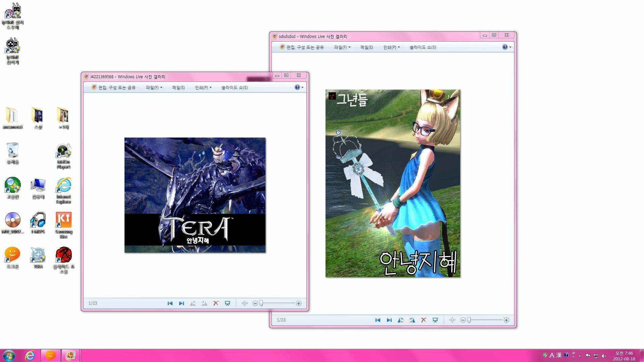The width and height of the screenshot is (644, 362).
Task: Open the 파일(F) dropdown in sdsdsdsd window
Action: [x=342, y=47]
